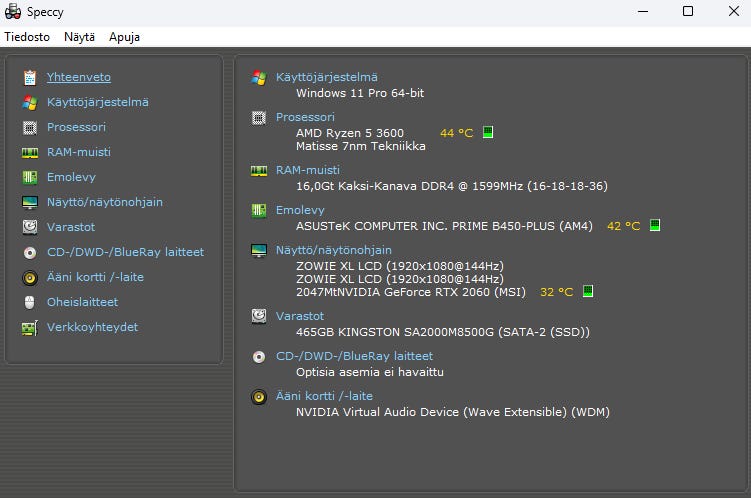Click the RAM-muisti memory stick sidebar icon
Image resolution: width=751 pixels, height=498 pixels.
(x=29, y=152)
